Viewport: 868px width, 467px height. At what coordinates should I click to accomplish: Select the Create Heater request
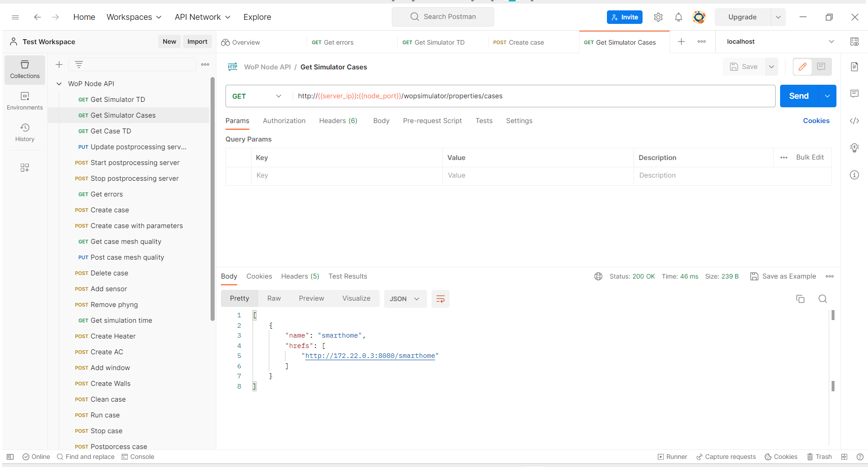coord(129,336)
